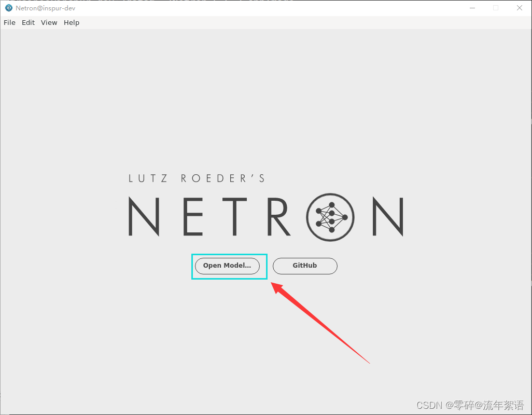Screen dimensions: 532x415
Task: Minimize the Netron window
Action: click(x=472, y=8)
